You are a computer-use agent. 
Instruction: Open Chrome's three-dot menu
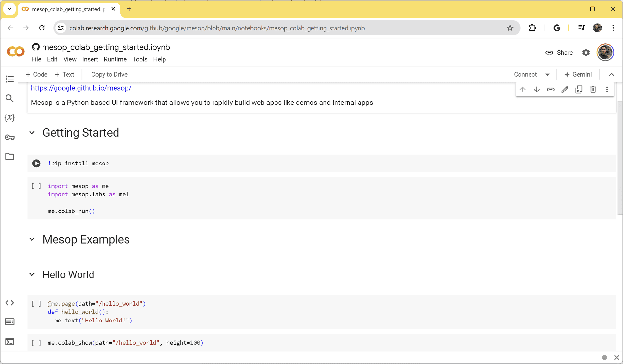[x=613, y=28]
